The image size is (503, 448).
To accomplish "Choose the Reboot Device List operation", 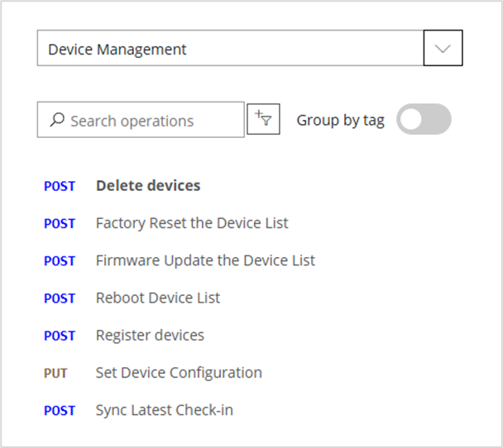I will (158, 298).
